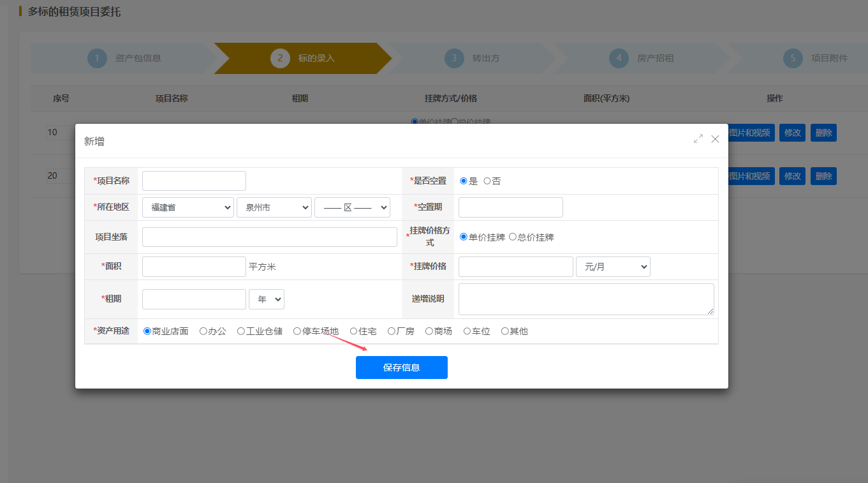The height and width of the screenshot is (483, 868).
Task: Click 修改 button in the second row
Action: coord(793,176)
